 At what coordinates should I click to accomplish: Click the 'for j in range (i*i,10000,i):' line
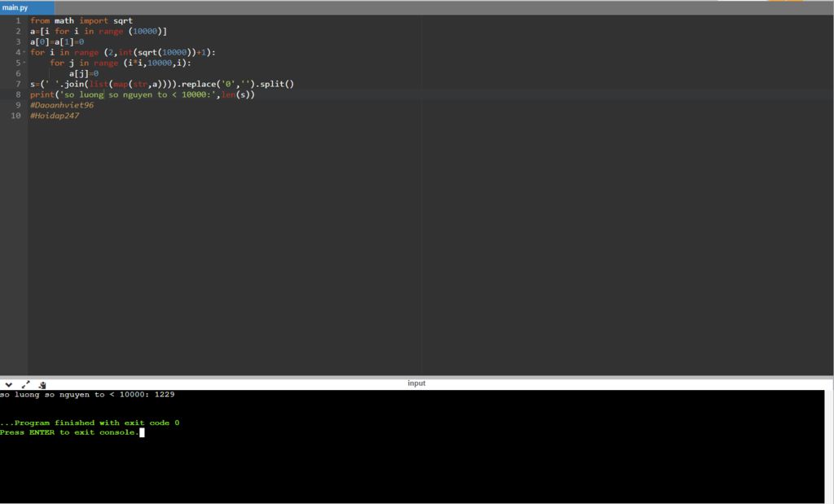(121, 63)
